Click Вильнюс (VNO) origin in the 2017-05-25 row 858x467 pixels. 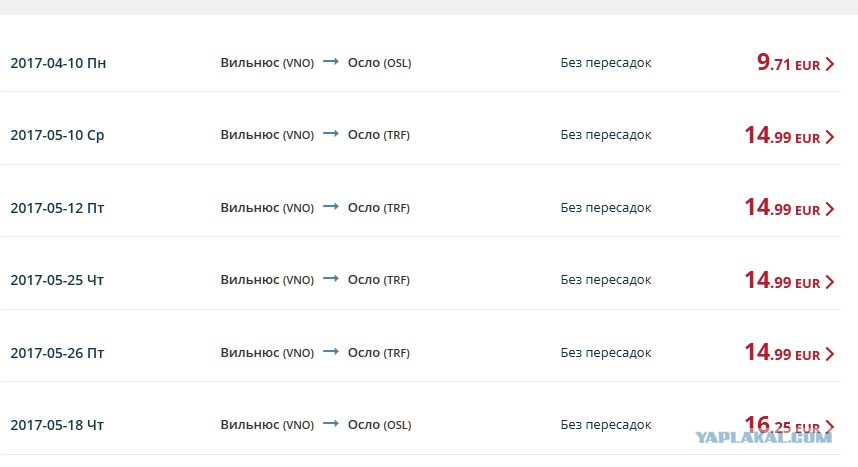tap(267, 280)
